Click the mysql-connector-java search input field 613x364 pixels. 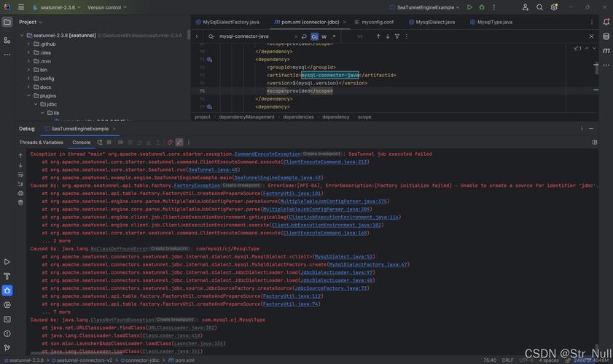[x=255, y=36]
